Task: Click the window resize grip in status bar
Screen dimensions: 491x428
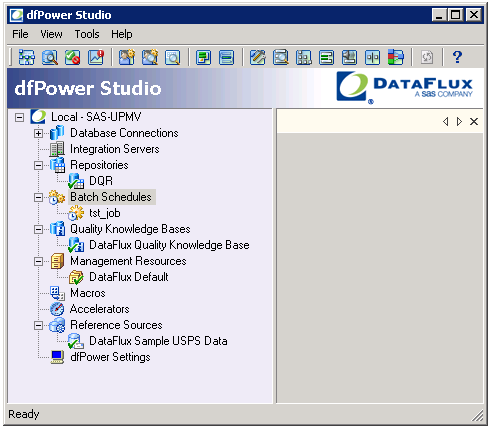Action: pos(478,415)
